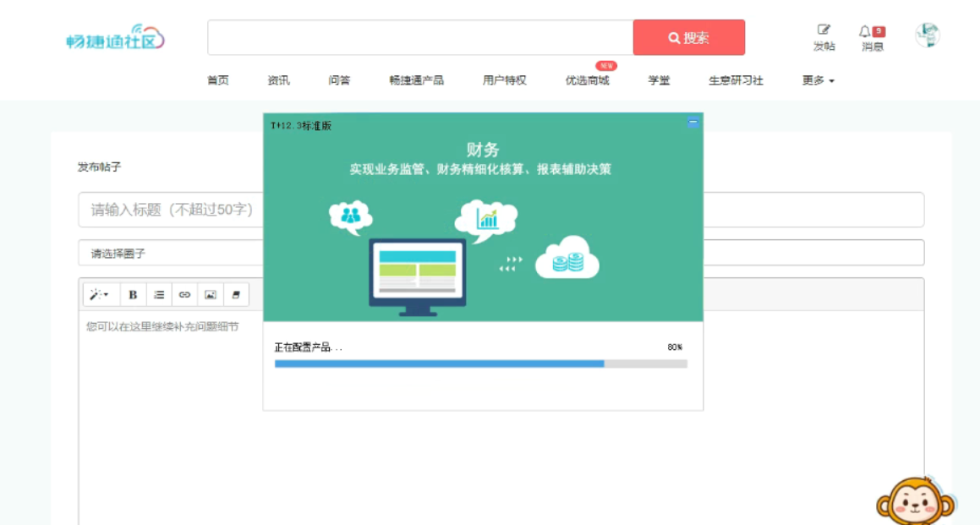
Task: Click the 财务 heading in installer
Action: click(x=483, y=150)
